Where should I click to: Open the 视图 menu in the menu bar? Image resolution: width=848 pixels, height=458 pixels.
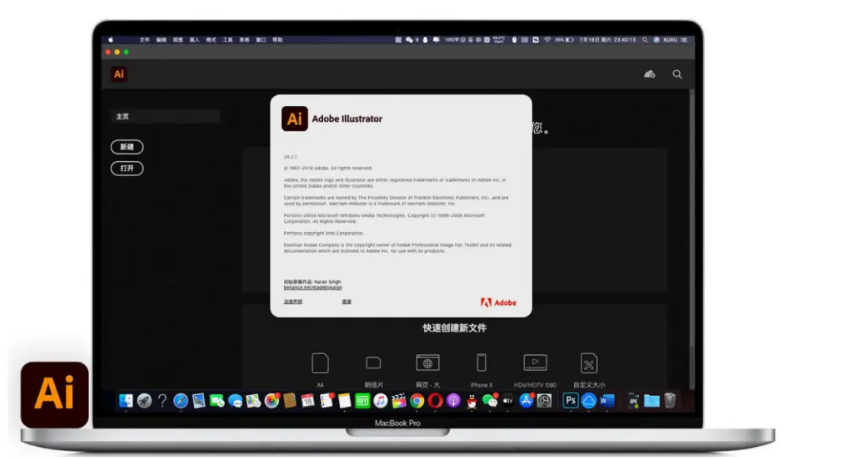pos(178,39)
